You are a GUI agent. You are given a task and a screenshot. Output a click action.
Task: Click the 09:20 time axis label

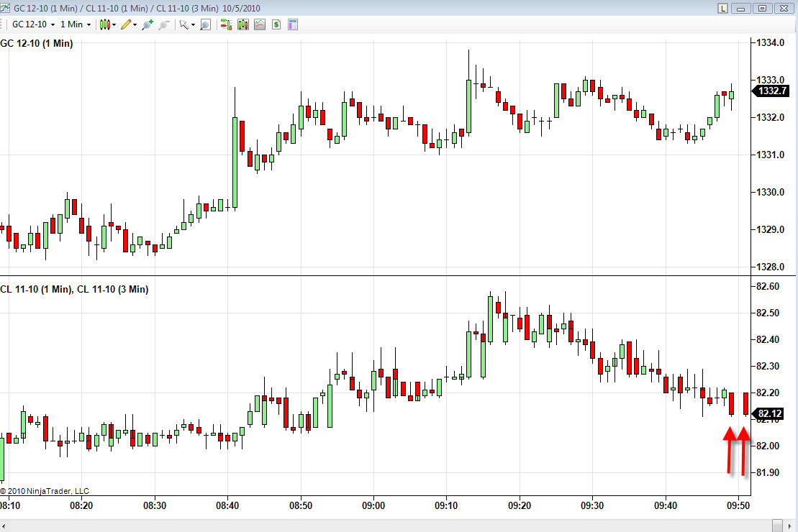click(520, 506)
